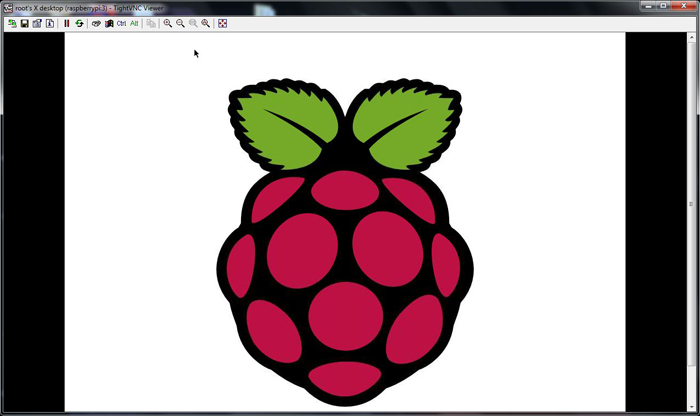This screenshot has width=700, height=416.
Task: Set the zoom to auto fit
Action: pos(205,24)
